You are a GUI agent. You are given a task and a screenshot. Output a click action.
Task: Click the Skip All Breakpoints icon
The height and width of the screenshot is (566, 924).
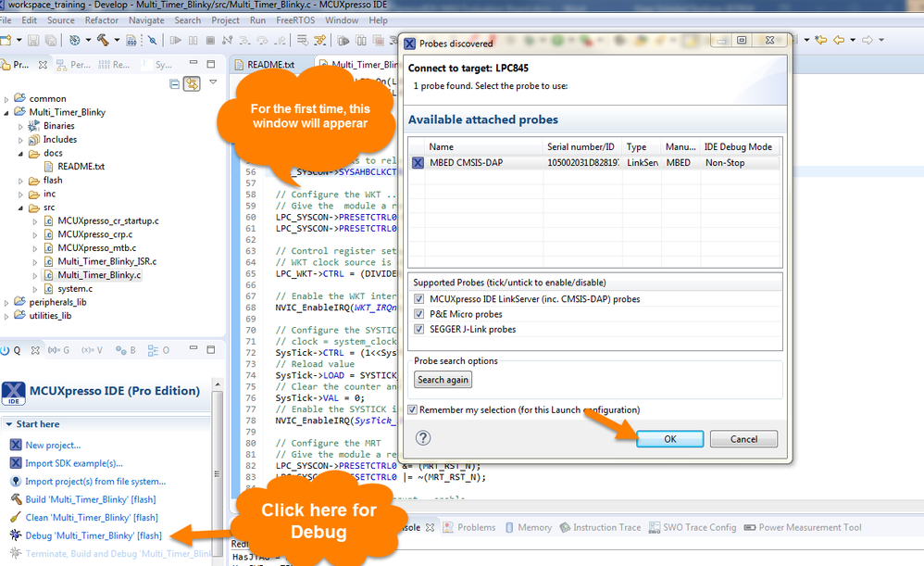(x=153, y=40)
